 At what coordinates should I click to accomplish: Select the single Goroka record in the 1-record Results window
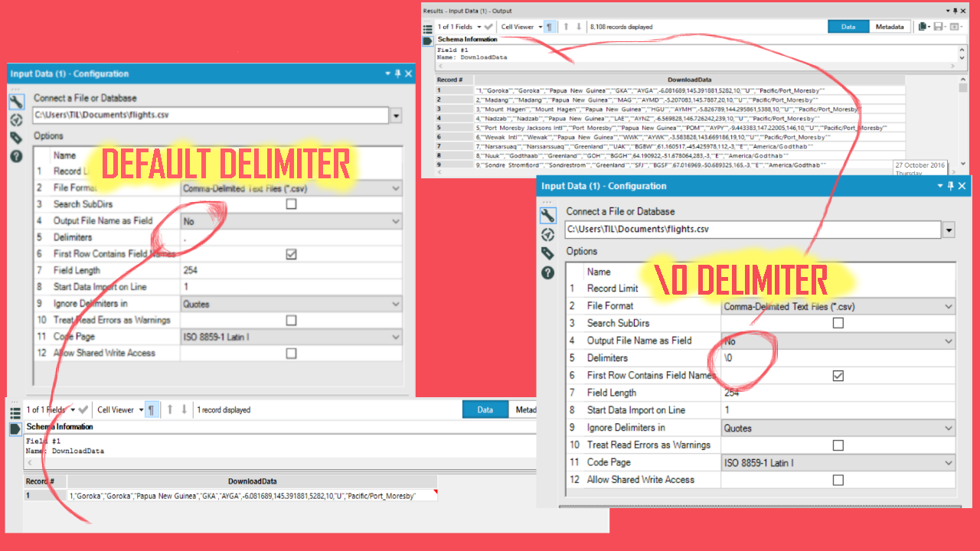coord(230,496)
